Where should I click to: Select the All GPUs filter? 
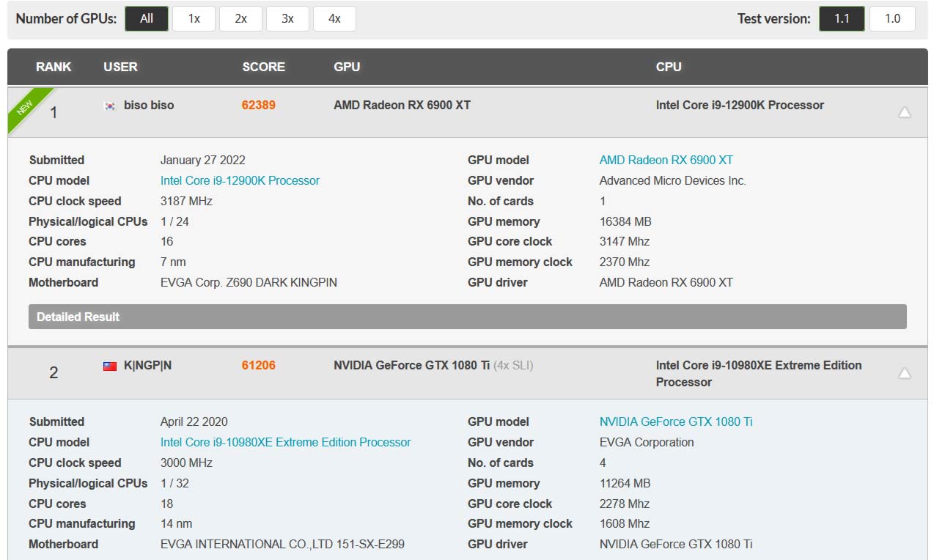(x=147, y=19)
